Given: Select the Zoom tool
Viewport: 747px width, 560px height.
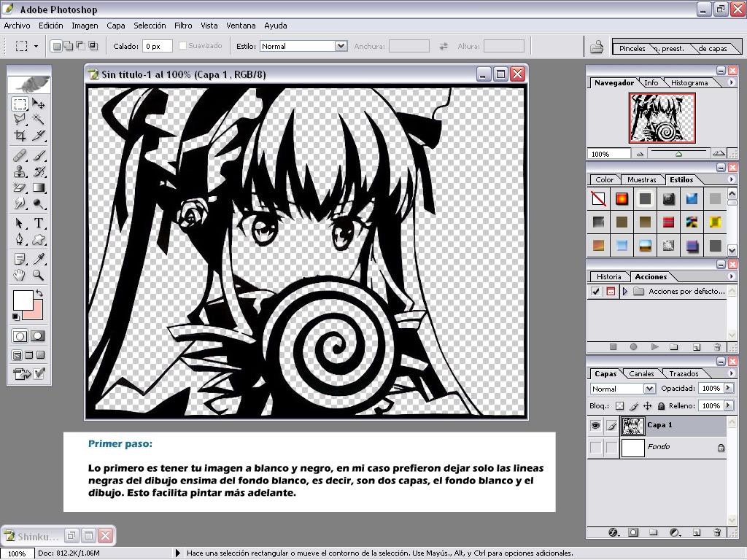Looking at the screenshot, I should coord(39,275).
